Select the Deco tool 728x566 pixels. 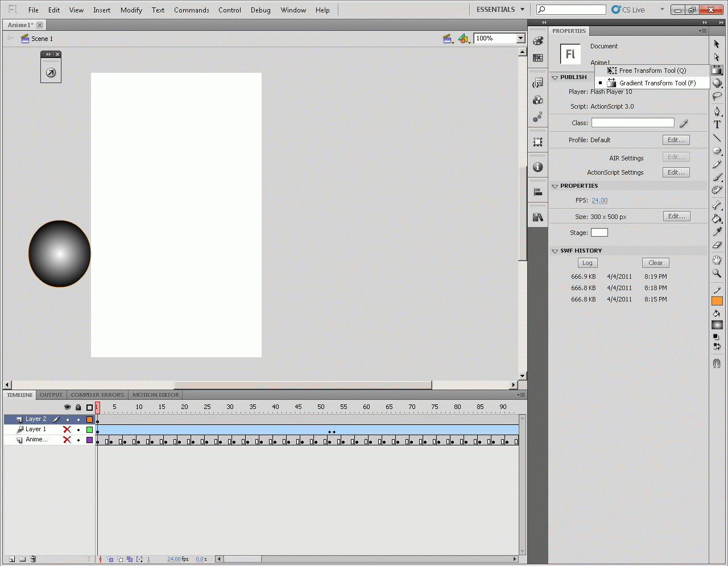tap(717, 190)
